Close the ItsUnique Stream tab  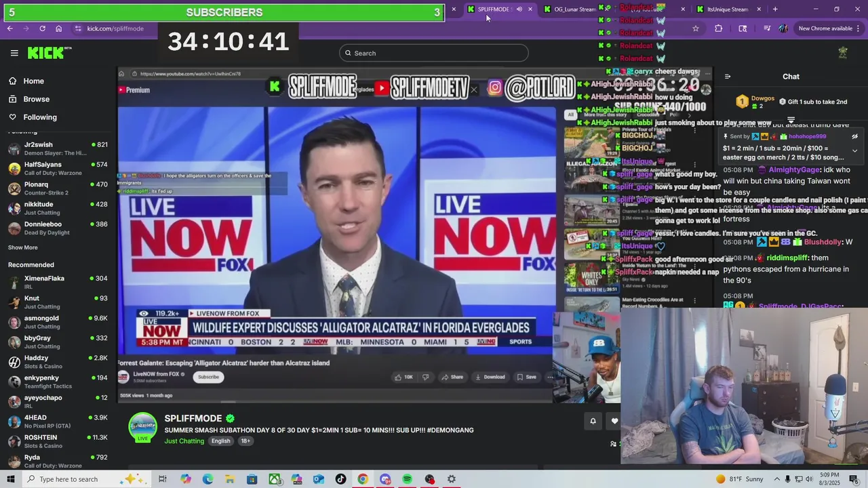(x=759, y=9)
